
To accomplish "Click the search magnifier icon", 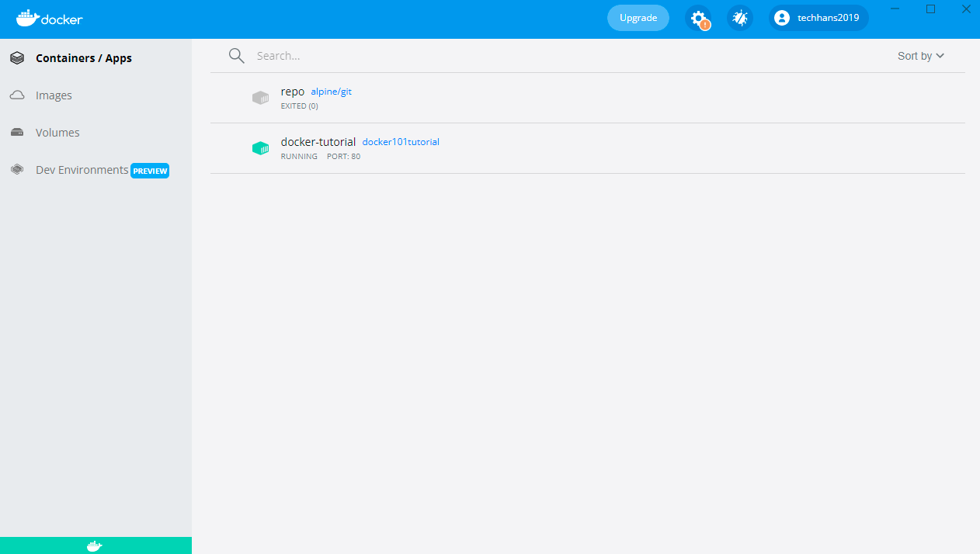I will coord(237,56).
